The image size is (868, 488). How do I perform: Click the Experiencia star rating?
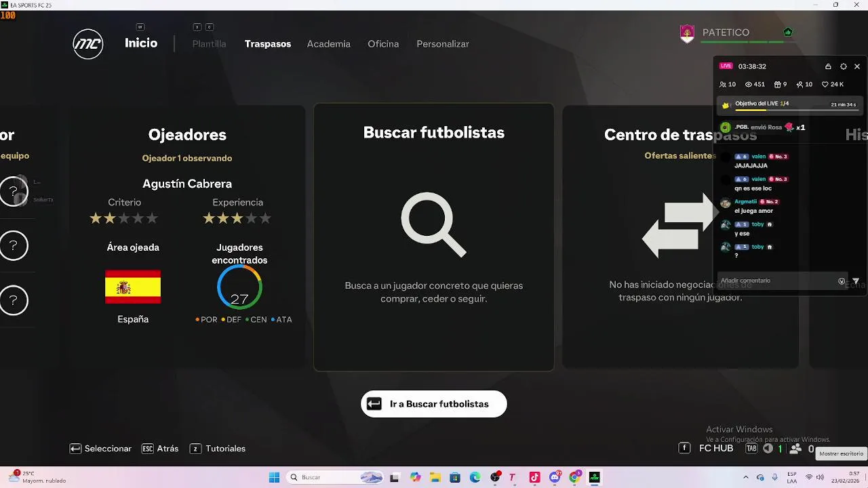click(x=237, y=218)
